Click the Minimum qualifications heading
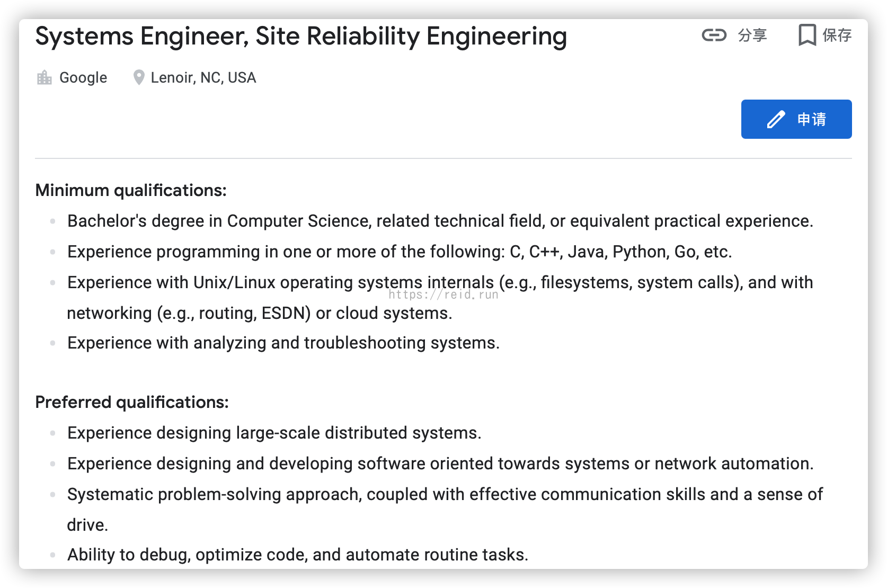The width and height of the screenshot is (887, 588). [131, 190]
